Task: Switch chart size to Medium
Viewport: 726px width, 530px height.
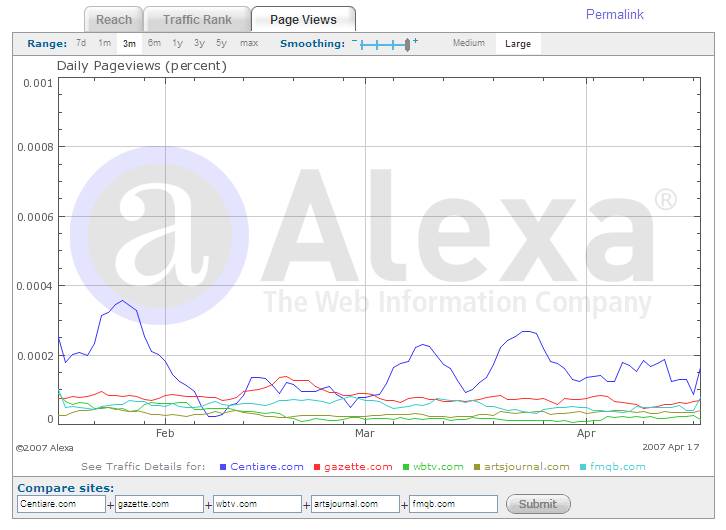Action: 469,43
